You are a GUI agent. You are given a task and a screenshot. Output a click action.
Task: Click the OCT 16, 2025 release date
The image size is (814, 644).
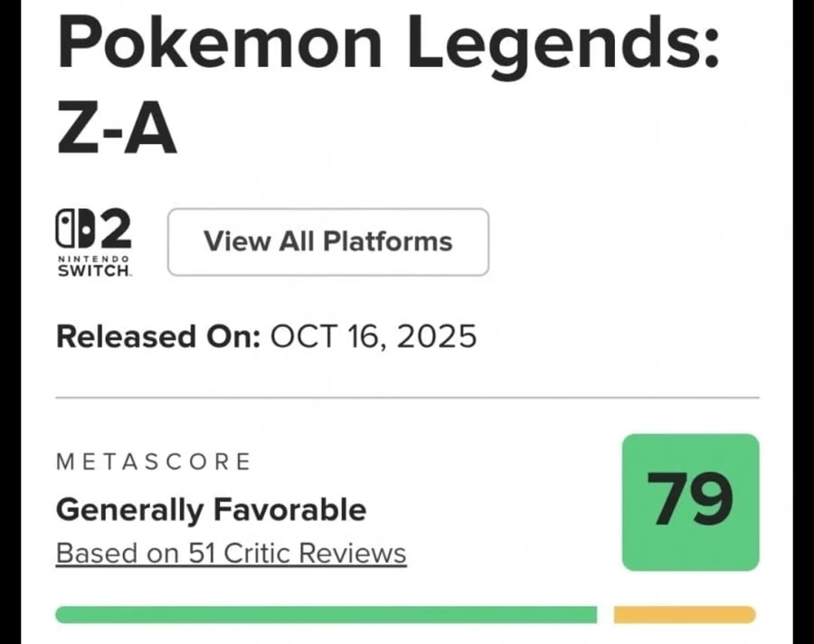tap(373, 336)
